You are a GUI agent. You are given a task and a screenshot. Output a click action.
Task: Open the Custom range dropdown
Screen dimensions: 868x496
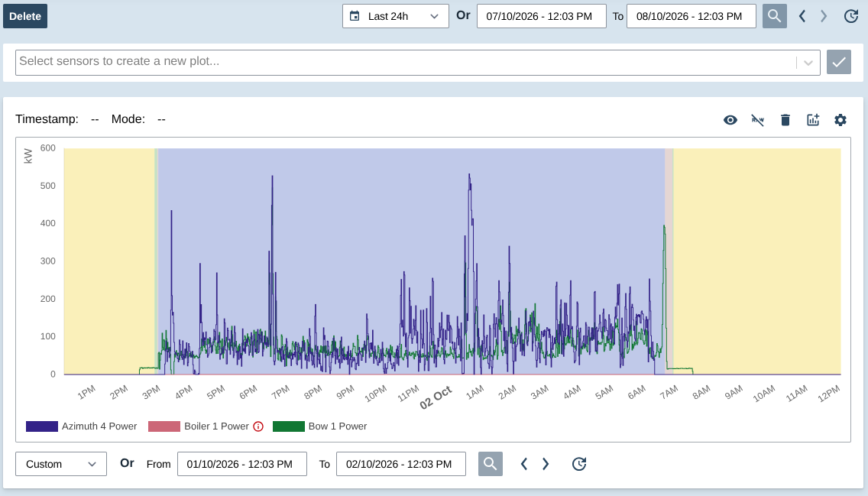tap(61, 464)
